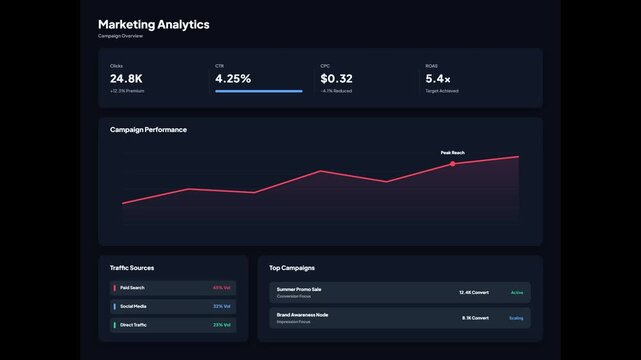This screenshot has height=360, width=641.
Task: Click the Active status badge
Action: pos(517,293)
